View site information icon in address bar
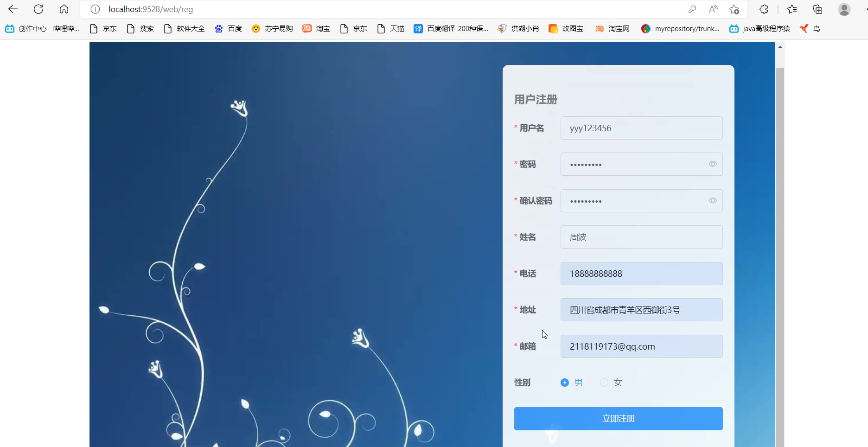The image size is (868, 447). pos(95,9)
